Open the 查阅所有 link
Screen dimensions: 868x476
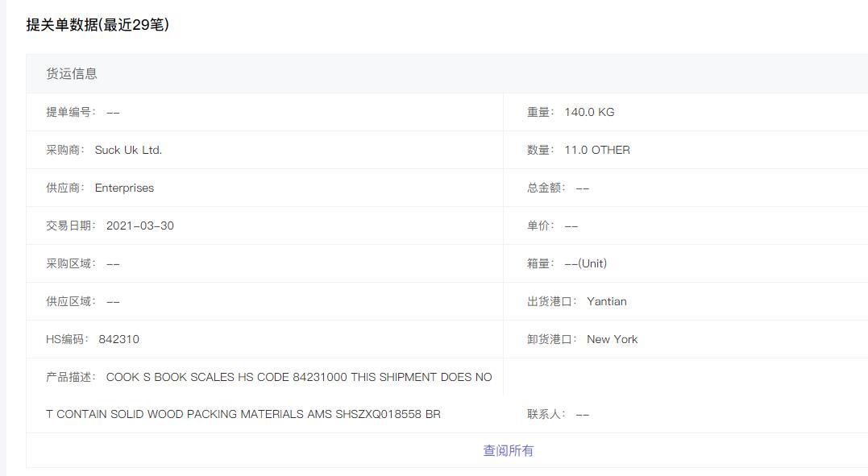click(509, 450)
